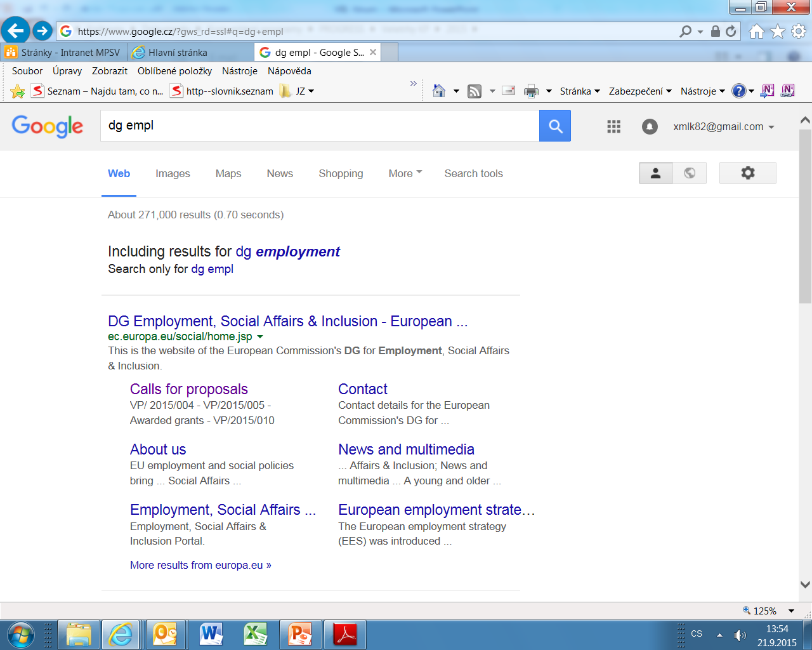The width and height of the screenshot is (812, 650).
Task: Select the News search tab
Action: pyautogui.click(x=280, y=173)
